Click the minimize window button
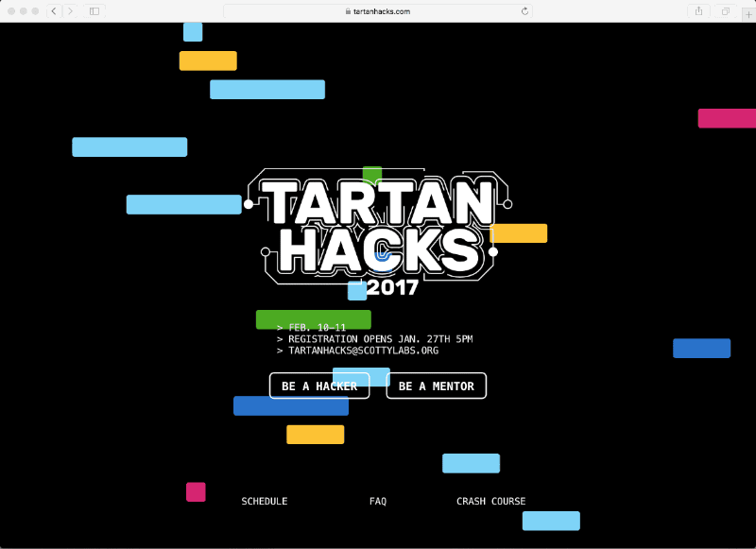Screen dimensions: 756x549 click(23, 11)
